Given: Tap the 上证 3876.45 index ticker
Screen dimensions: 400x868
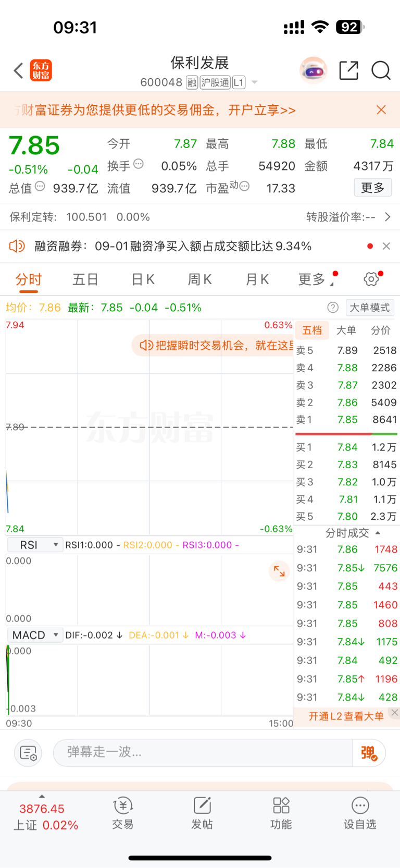Looking at the screenshot, I should click(46, 817).
